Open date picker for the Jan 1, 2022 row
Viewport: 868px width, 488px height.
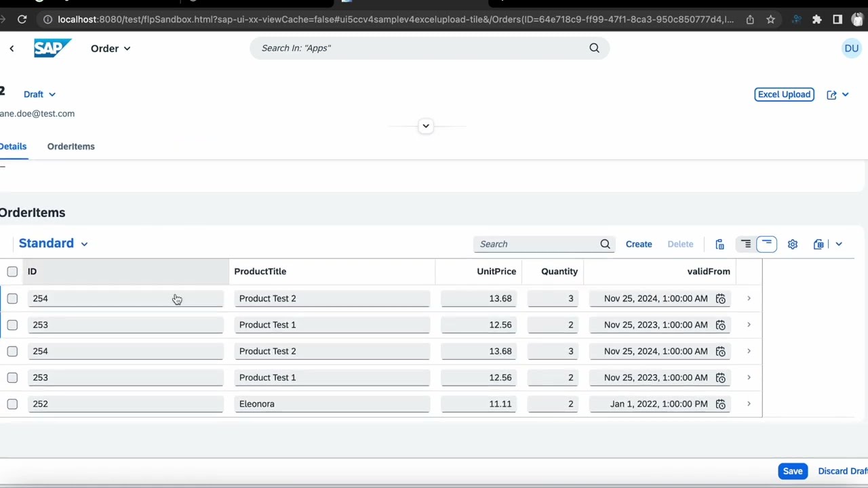(x=720, y=404)
